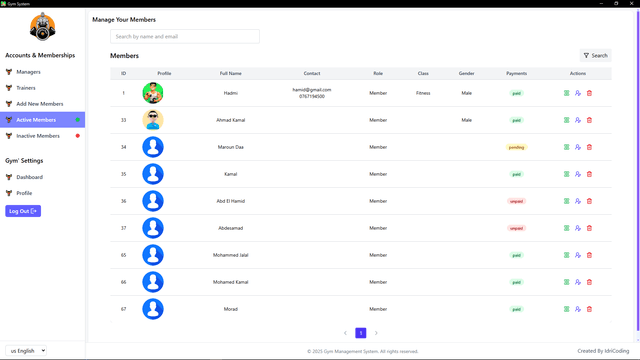Click the Full Name column header
The height and width of the screenshot is (360, 640).
231,73
